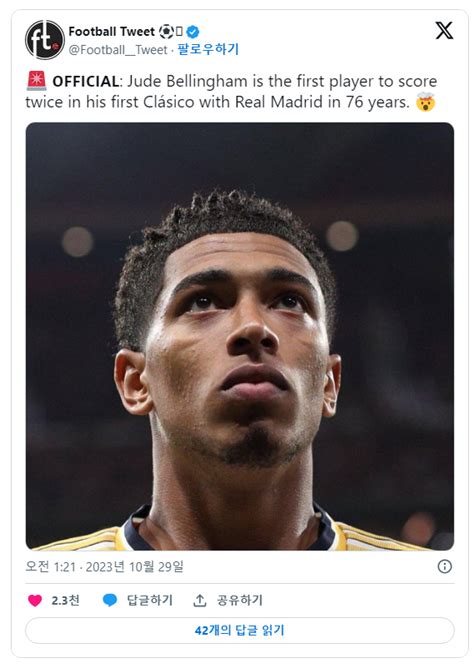Viewport: 474px width, 663px height.
Task: Click the 답글하기 reply label
Action: [x=150, y=600]
